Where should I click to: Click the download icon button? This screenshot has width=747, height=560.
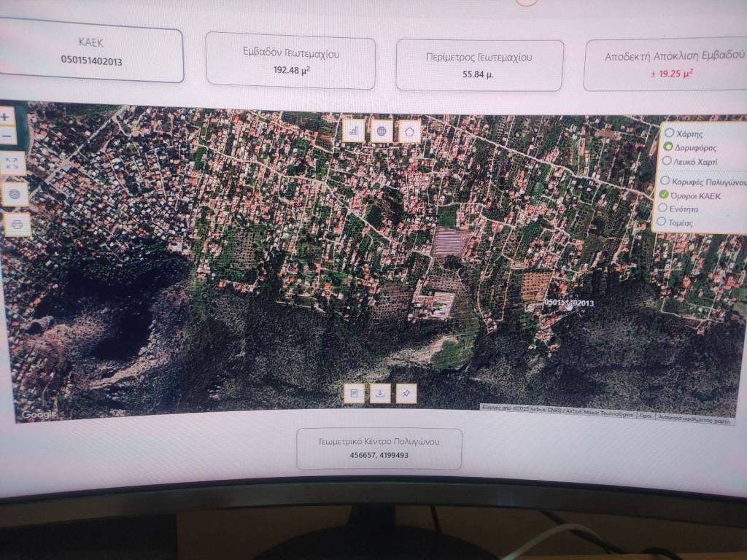click(x=380, y=393)
